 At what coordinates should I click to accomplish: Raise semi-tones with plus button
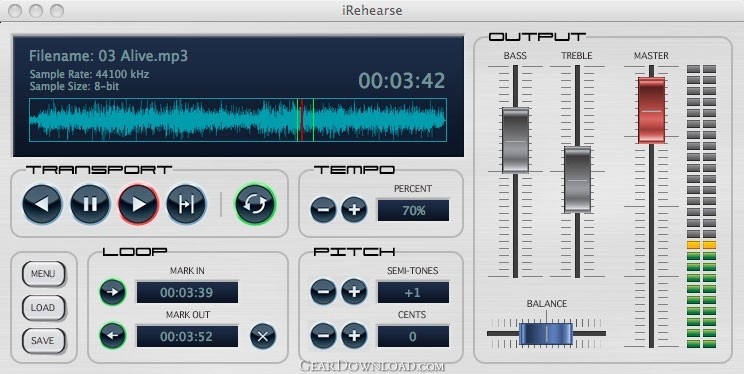[x=354, y=291]
